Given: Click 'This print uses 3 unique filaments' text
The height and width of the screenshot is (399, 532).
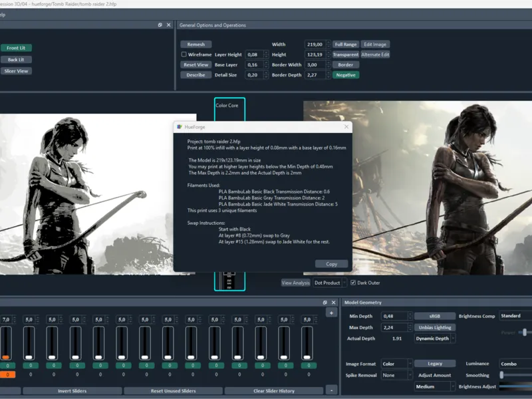Looking at the screenshot, I should click(x=222, y=210).
